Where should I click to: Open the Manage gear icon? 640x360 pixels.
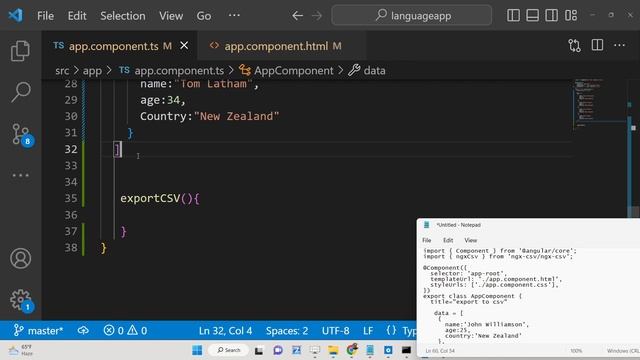click(20, 301)
